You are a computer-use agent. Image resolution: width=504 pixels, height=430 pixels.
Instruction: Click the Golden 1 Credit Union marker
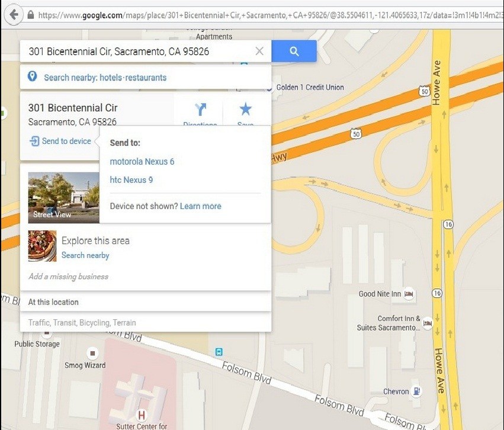(270, 88)
